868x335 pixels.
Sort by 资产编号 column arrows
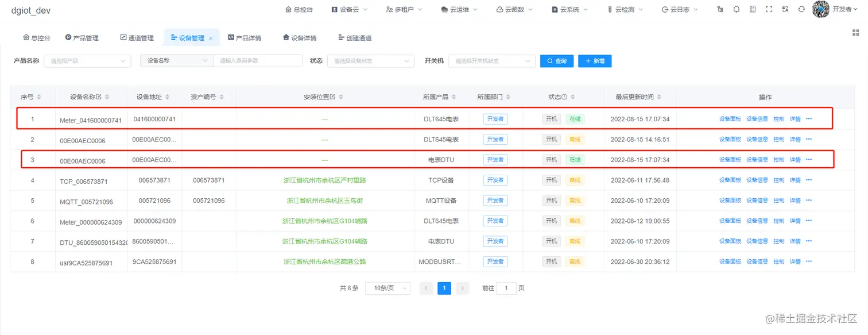coord(222,97)
